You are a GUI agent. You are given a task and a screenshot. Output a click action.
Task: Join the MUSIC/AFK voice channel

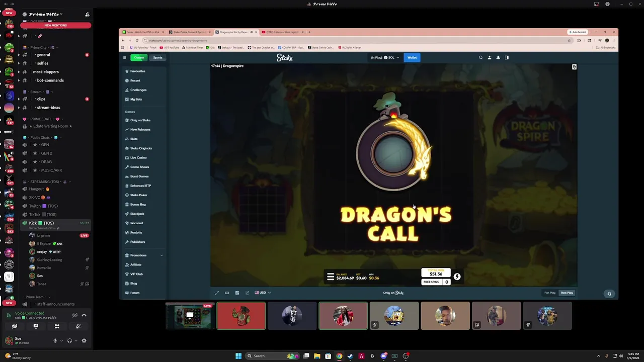(x=55, y=170)
